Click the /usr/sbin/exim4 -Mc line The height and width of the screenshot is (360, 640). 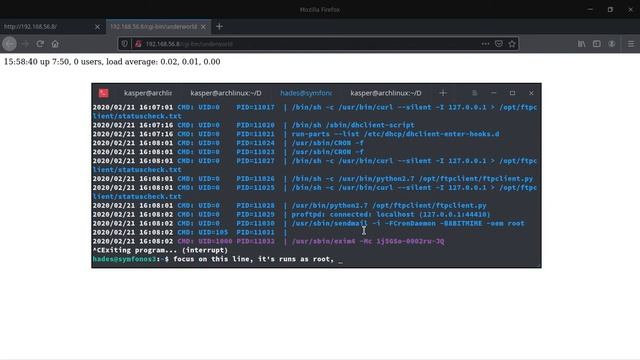(269, 241)
